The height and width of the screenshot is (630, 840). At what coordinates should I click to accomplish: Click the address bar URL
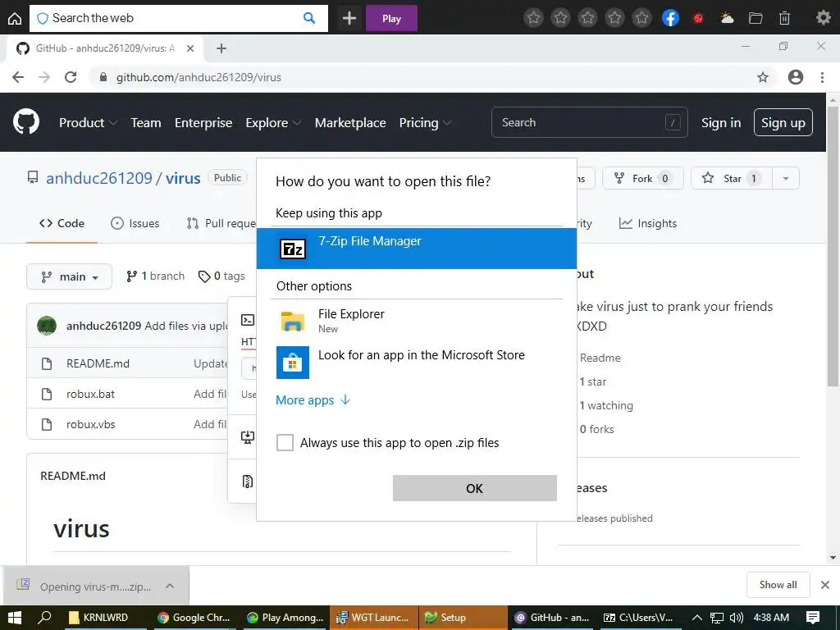pyautogui.click(x=199, y=77)
